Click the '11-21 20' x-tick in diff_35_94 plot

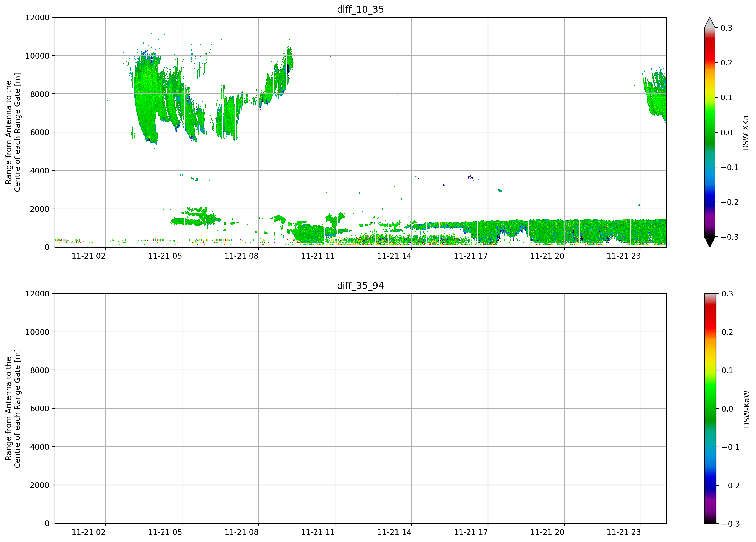(547, 532)
